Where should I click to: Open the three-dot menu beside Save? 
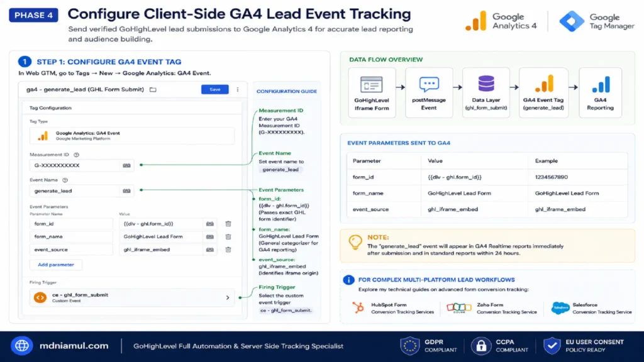pyautogui.click(x=237, y=89)
